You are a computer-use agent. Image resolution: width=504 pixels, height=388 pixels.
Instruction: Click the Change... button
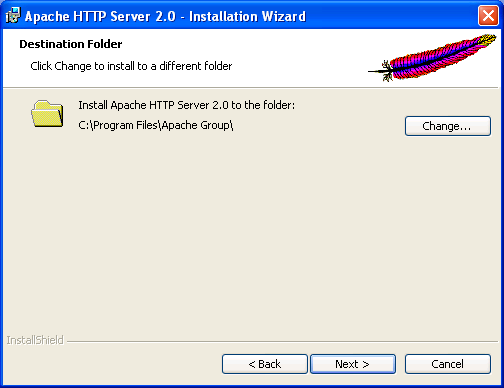(448, 126)
